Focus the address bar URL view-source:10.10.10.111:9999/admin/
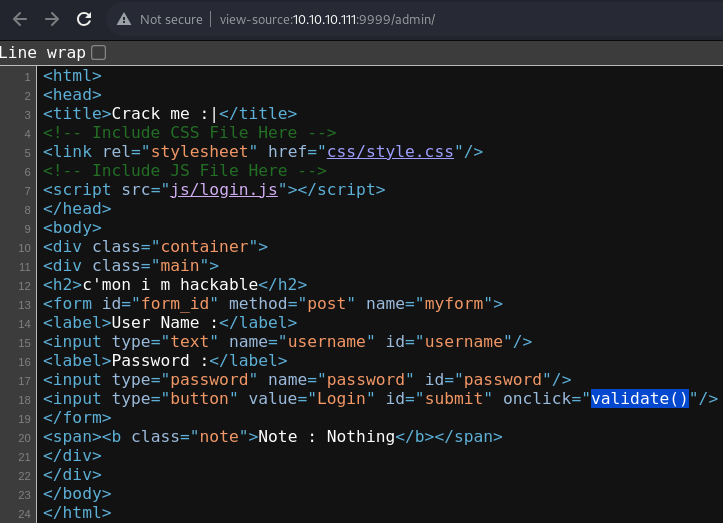This screenshot has height=523, width=723. [x=327, y=19]
